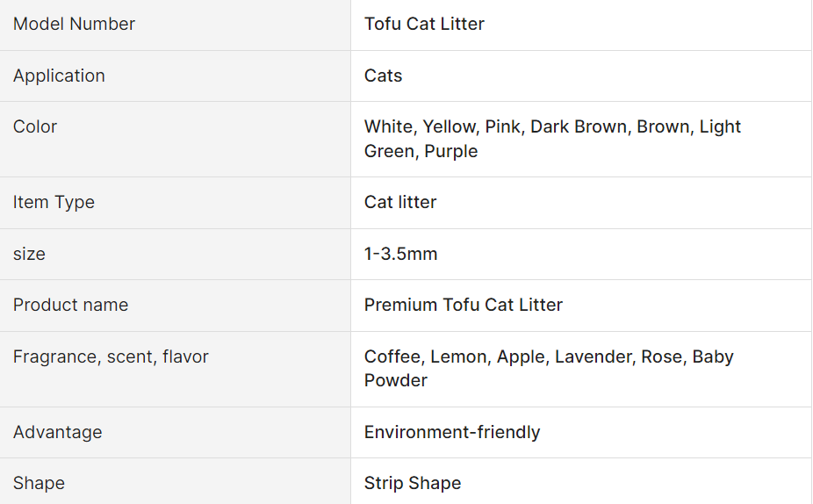The width and height of the screenshot is (813, 504).
Task: Click the color list starting with White
Action: tap(553, 139)
